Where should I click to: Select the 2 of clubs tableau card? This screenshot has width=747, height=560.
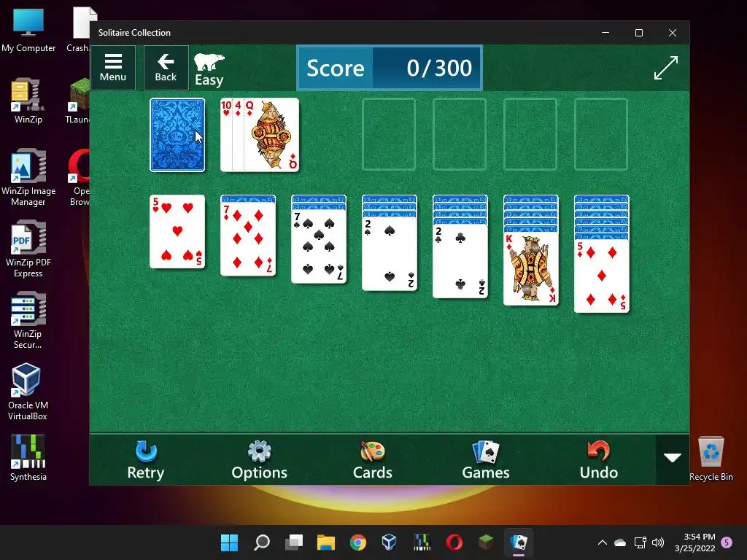[460, 262]
